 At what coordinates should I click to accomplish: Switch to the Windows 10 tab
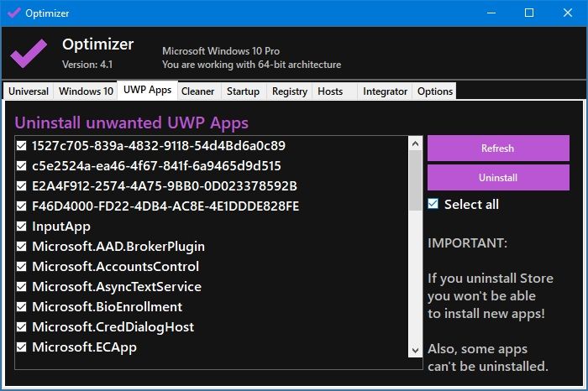86,91
